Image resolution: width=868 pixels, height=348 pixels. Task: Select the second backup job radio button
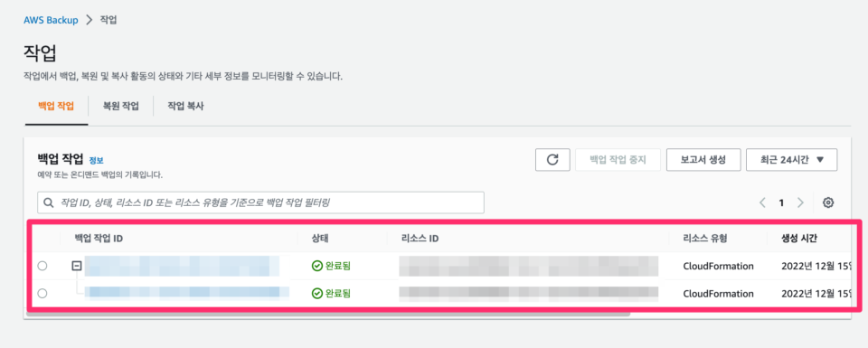point(42,293)
